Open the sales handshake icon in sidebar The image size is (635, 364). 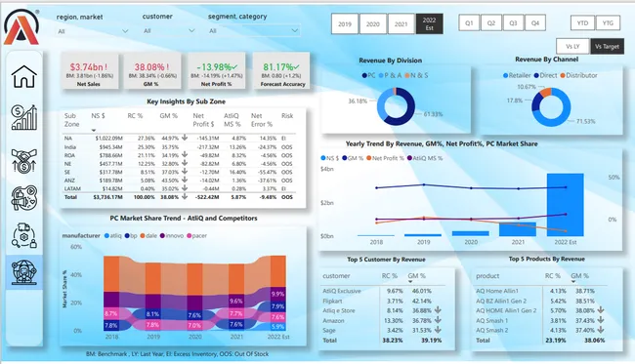24,161
